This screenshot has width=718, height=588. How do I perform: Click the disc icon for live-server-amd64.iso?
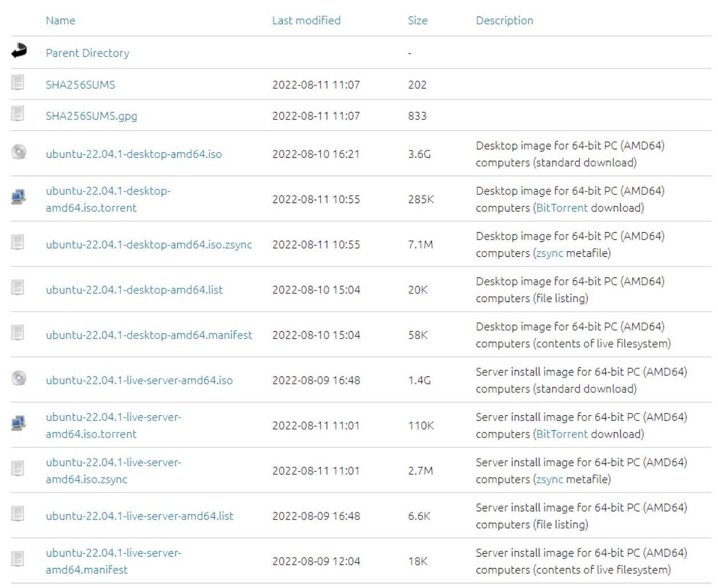pos(19,378)
